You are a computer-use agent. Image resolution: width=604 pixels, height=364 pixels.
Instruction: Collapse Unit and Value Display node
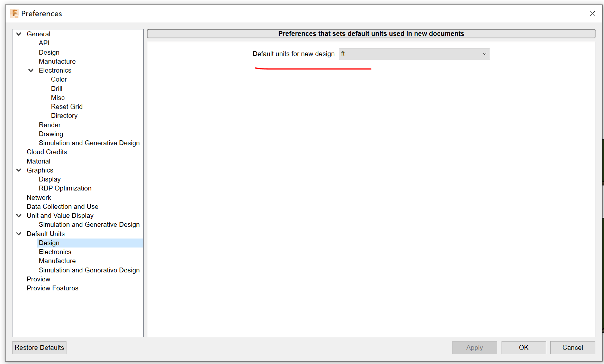[19, 215]
